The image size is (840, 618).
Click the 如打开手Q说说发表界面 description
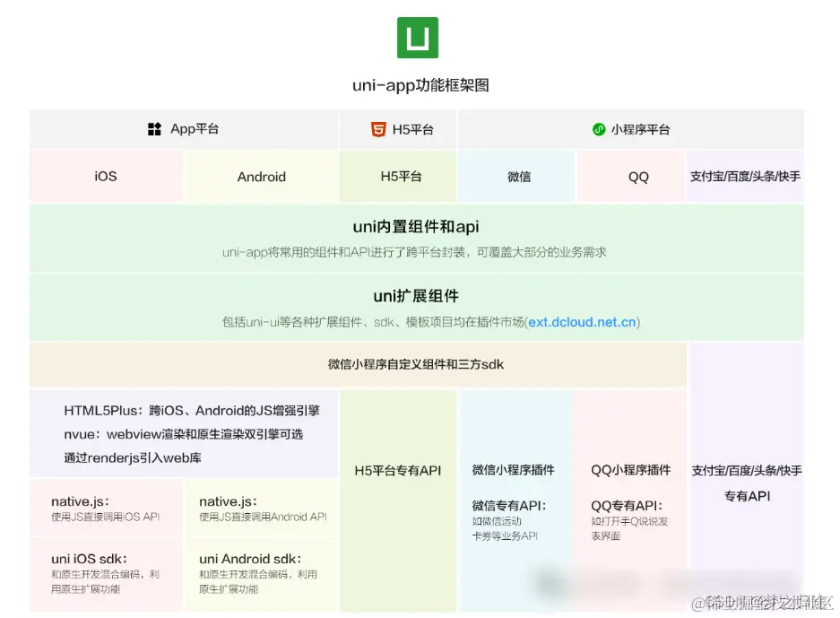[x=629, y=528]
